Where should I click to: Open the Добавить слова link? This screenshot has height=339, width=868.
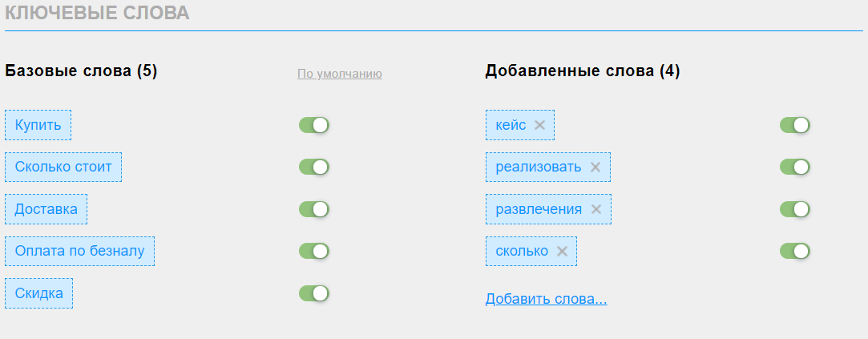click(547, 299)
